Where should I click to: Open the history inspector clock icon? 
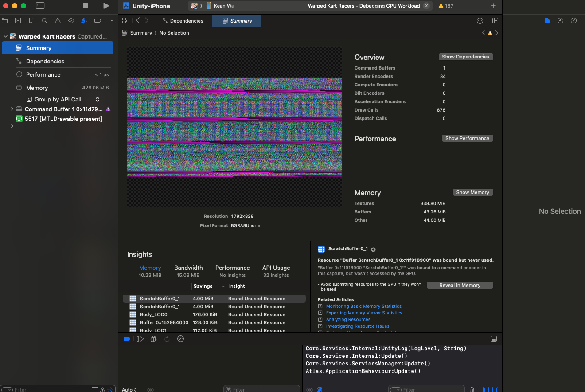coord(560,21)
